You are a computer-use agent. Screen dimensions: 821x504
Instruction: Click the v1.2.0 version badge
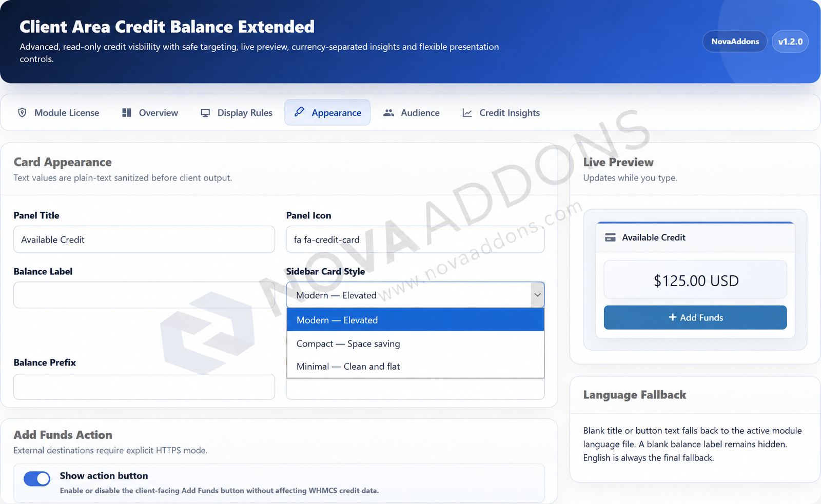click(790, 42)
